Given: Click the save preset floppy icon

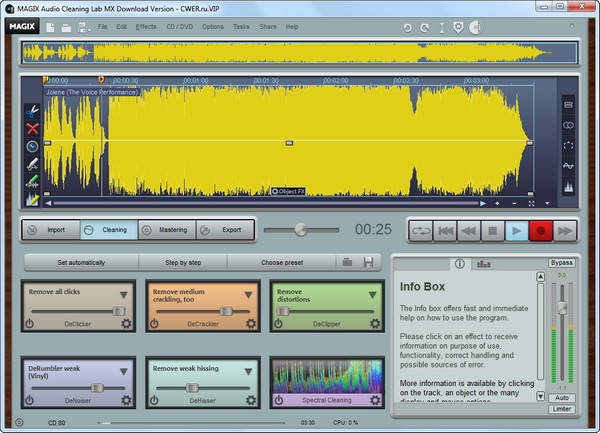Looking at the screenshot, I should click(x=369, y=262).
